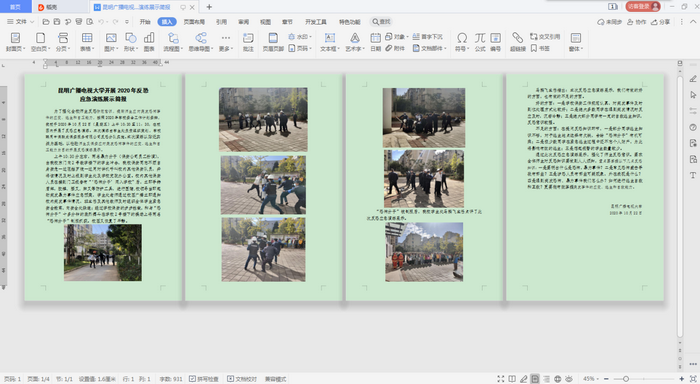Viewport: 700px width, 384px height.
Task: Switch to View (视图) tab
Action: pos(266,21)
